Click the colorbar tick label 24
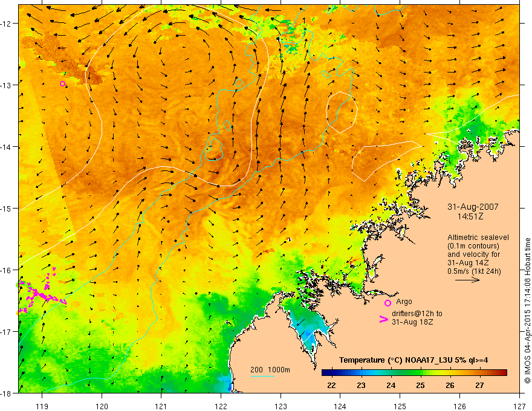The image size is (532, 411). point(391,386)
